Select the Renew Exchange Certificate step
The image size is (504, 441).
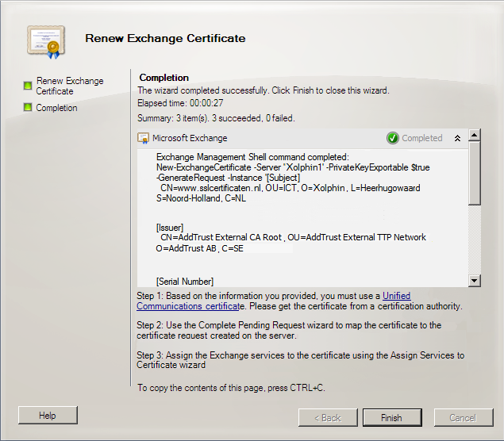[70, 86]
